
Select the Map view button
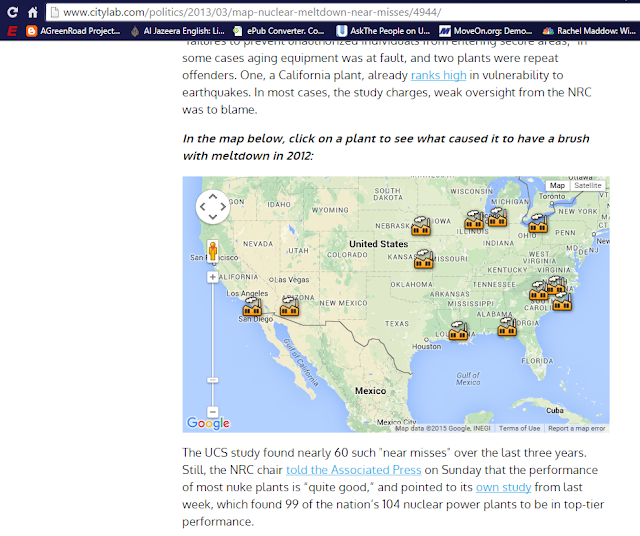pos(557,185)
